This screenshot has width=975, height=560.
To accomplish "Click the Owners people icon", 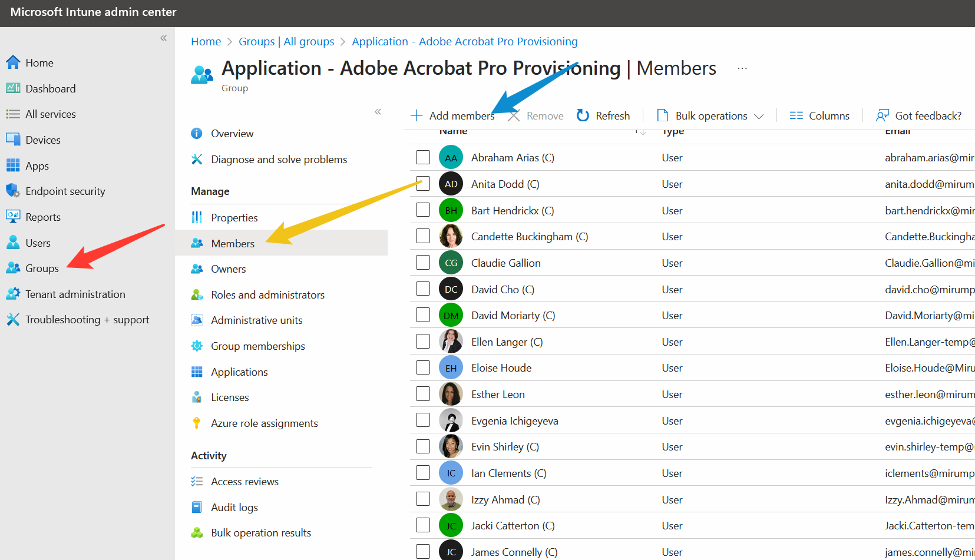I will point(197,269).
